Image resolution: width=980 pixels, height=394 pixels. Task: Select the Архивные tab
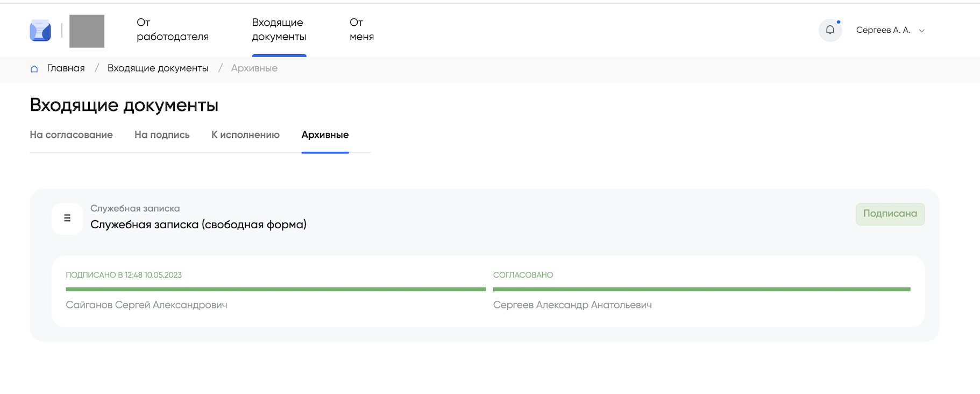(x=325, y=135)
